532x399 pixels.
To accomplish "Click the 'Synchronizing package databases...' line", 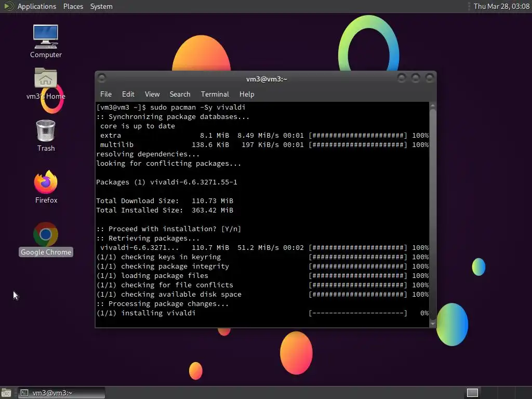I will 172,117.
